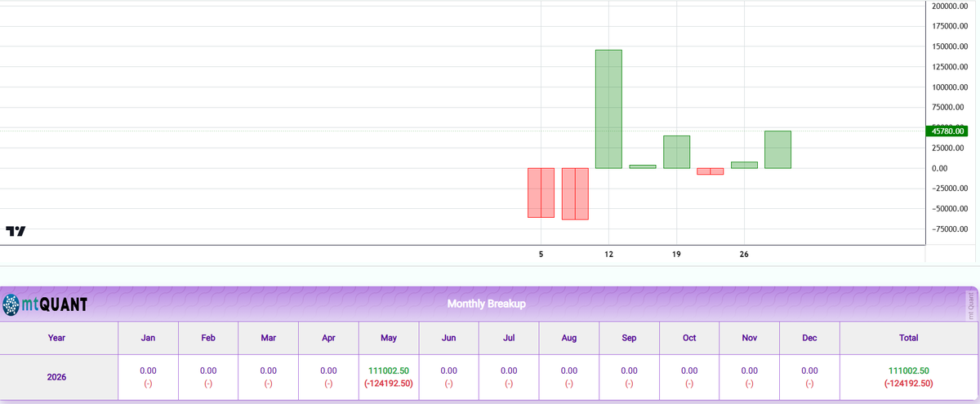Click the Dec column header
The height and width of the screenshot is (404, 980).
[x=809, y=337]
